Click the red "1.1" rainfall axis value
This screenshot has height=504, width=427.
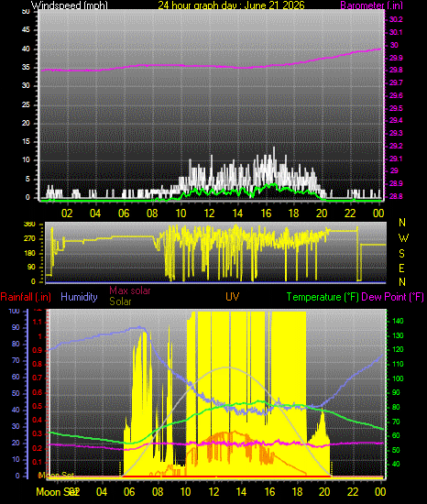point(37,322)
